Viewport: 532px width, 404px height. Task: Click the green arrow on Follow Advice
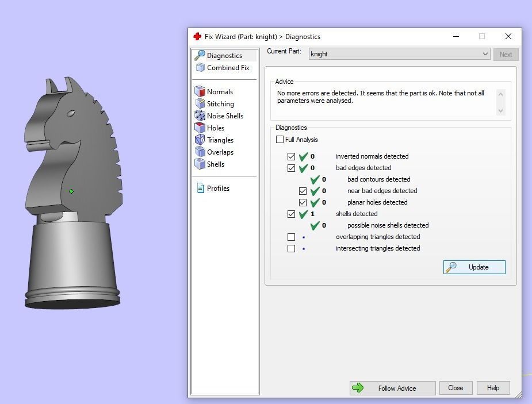pyautogui.click(x=358, y=388)
